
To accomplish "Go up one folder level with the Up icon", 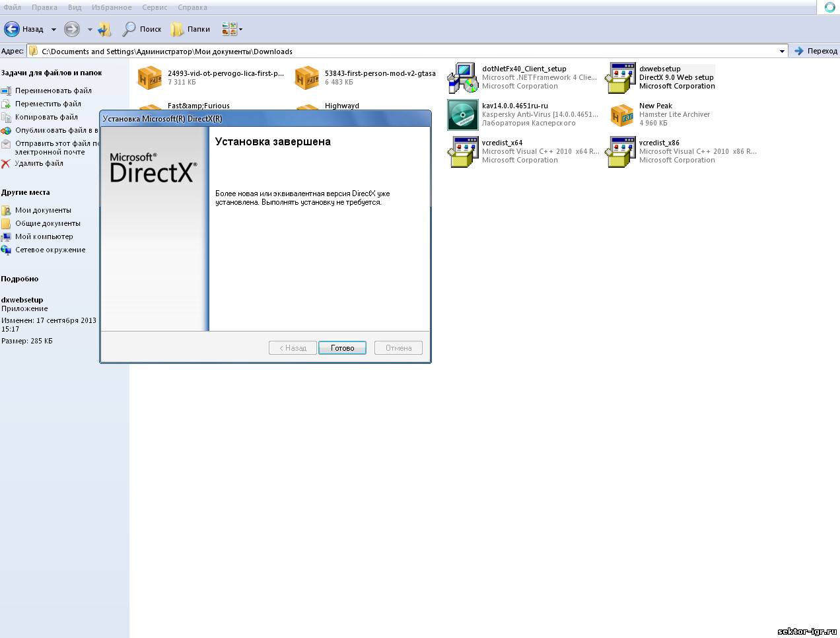I will tap(105, 29).
